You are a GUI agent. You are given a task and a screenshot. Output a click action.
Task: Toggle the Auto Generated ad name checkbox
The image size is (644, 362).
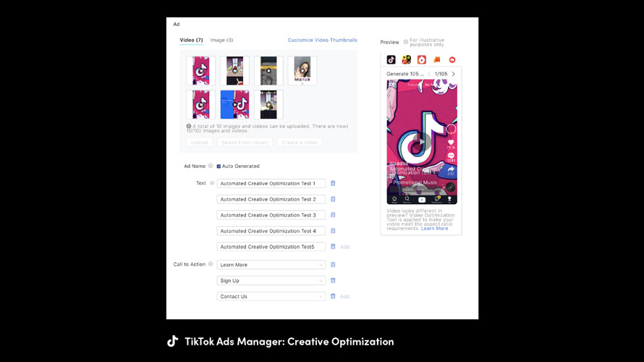(x=219, y=167)
